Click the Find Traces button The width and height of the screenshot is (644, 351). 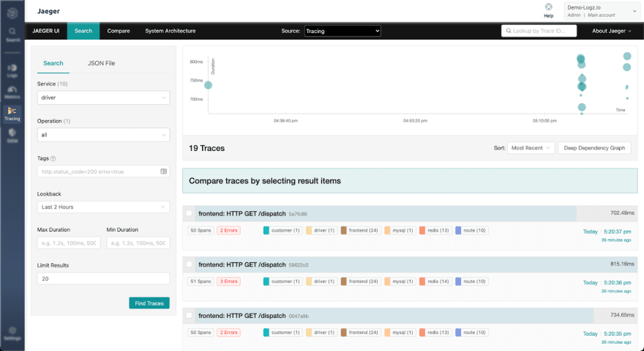149,303
